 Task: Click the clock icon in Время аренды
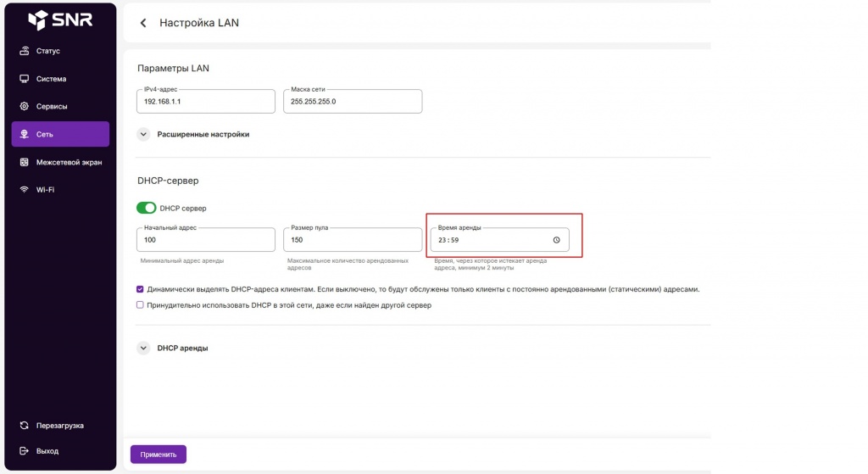[x=556, y=240]
